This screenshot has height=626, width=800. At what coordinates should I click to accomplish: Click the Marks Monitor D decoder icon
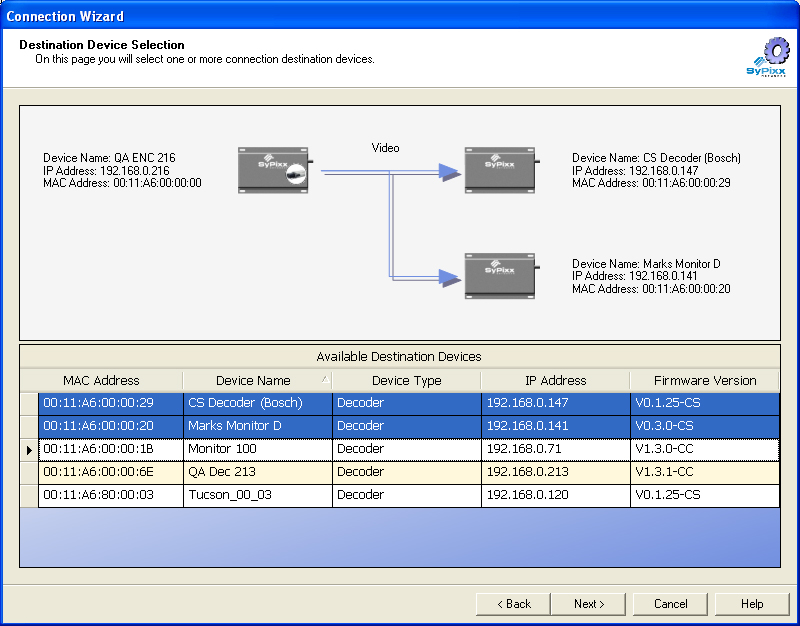tap(501, 275)
